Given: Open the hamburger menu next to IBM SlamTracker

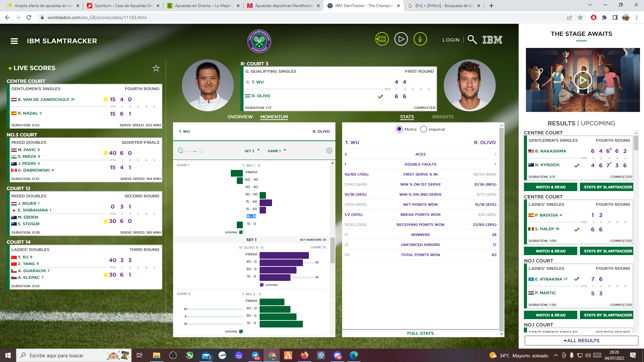Looking at the screenshot, I should (14, 41).
